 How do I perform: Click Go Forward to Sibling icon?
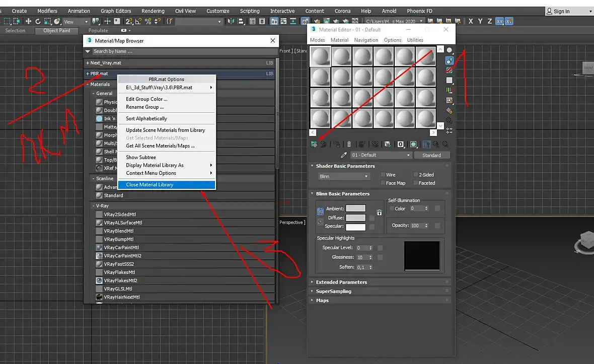point(445,144)
